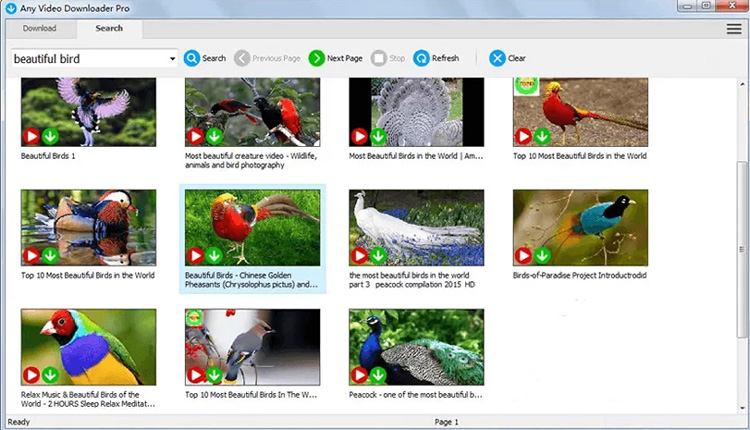This screenshot has height=430, width=750.
Task: Select the blue peacock thumbnail
Action: click(x=416, y=347)
